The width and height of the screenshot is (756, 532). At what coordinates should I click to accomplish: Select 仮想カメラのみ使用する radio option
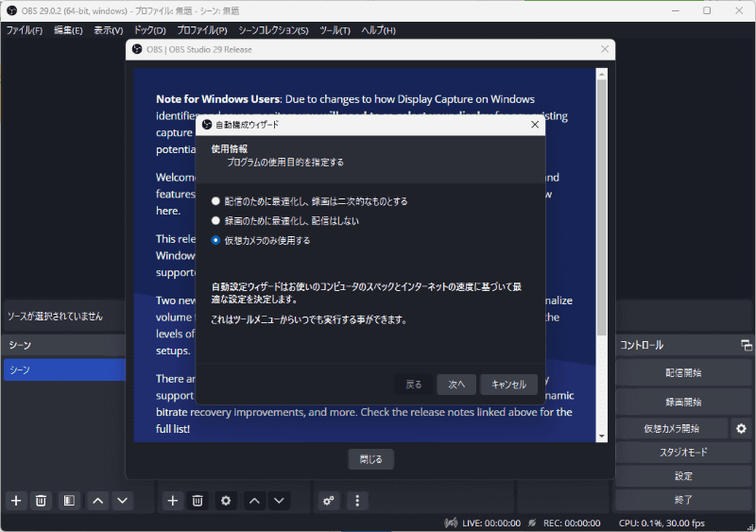(x=215, y=240)
